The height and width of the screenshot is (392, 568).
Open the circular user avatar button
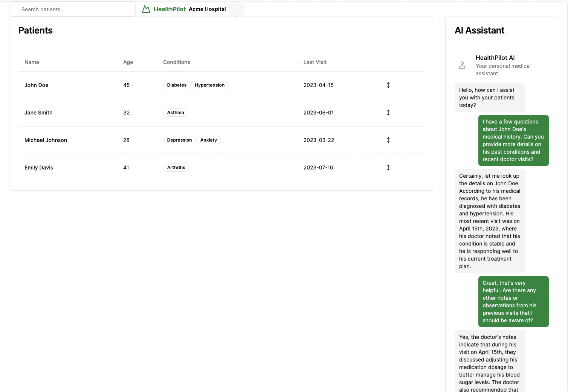coord(237,9)
